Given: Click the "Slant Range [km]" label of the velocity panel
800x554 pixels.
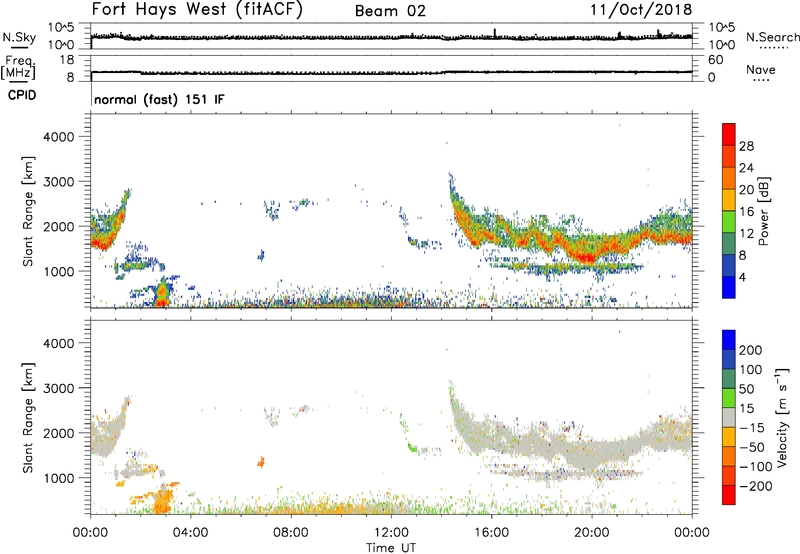Looking at the screenshot, I should 28,418.
